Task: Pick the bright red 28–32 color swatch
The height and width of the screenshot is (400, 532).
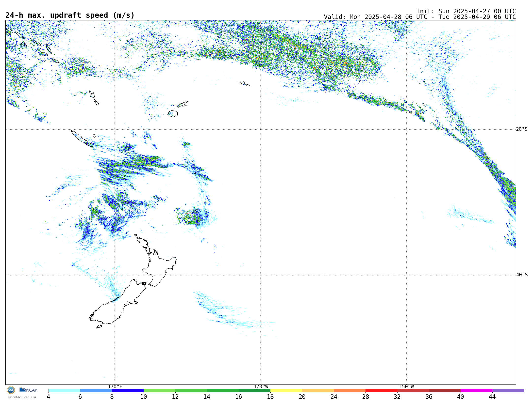Action: pyautogui.click(x=381, y=391)
